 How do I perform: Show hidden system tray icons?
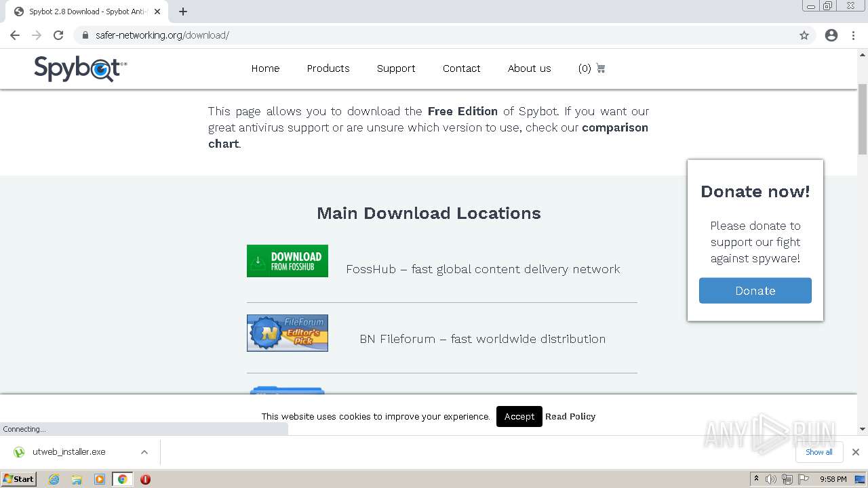coord(756,479)
